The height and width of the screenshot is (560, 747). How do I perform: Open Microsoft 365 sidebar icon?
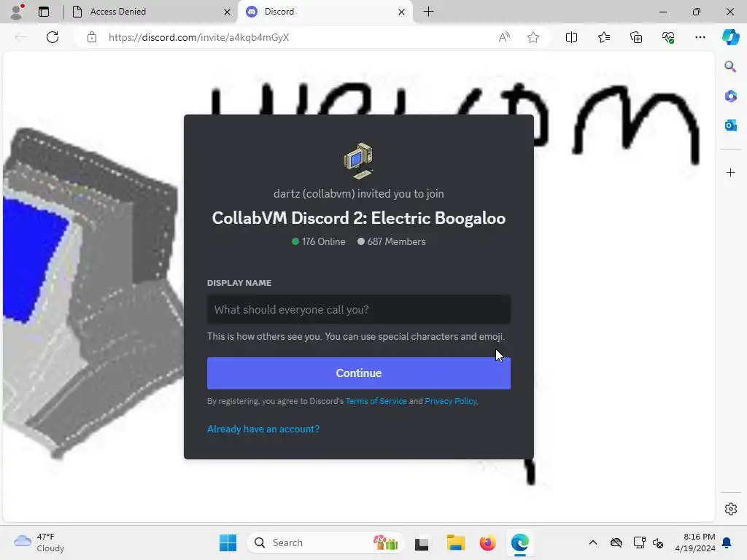[730, 96]
